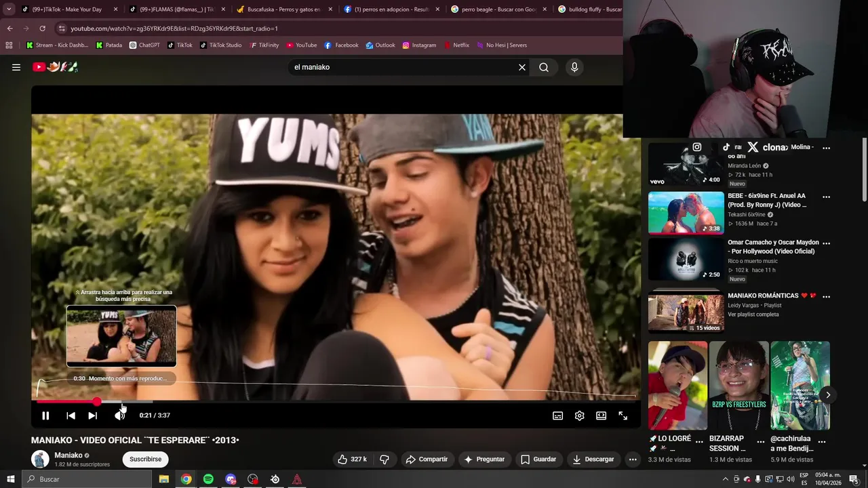Image resolution: width=868 pixels, height=488 pixels.
Task: Open options for BEBE 6ix9ine video
Action: pos(826,197)
